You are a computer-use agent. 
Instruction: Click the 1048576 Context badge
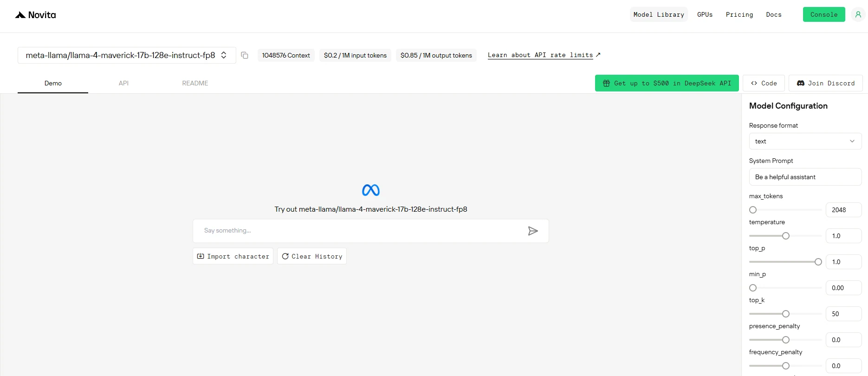pos(286,55)
